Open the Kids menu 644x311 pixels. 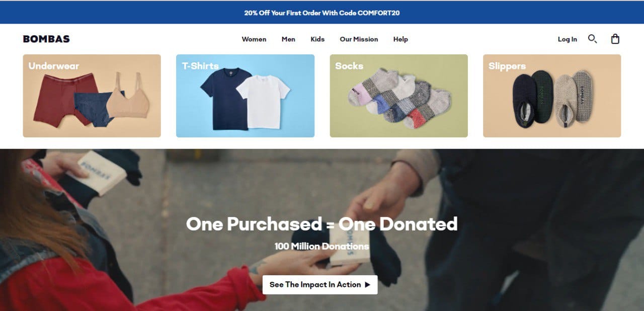(317, 39)
